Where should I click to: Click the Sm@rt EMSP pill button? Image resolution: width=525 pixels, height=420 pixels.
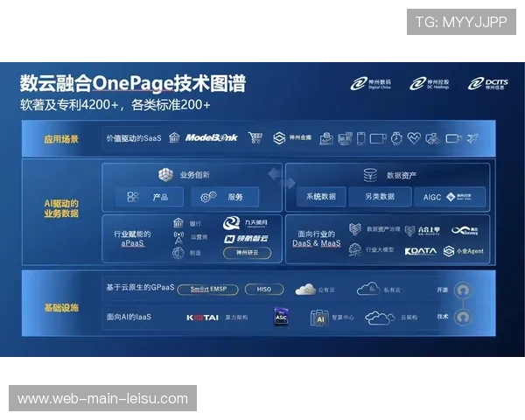[x=208, y=290]
